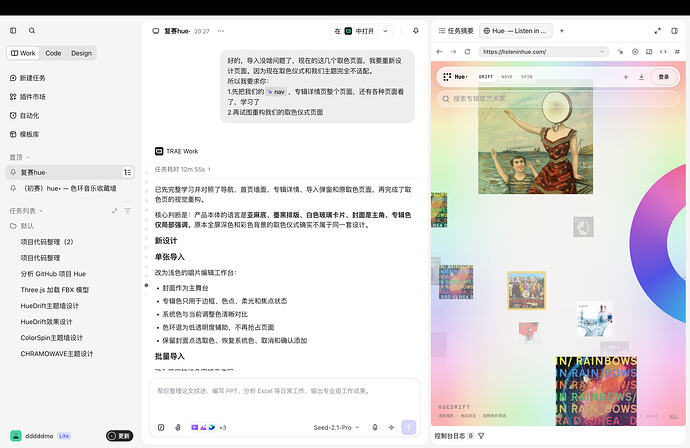The image size is (690, 448).
Task: Click the collapse-all icon beside 任务列表
Action: [x=114, y=211]
